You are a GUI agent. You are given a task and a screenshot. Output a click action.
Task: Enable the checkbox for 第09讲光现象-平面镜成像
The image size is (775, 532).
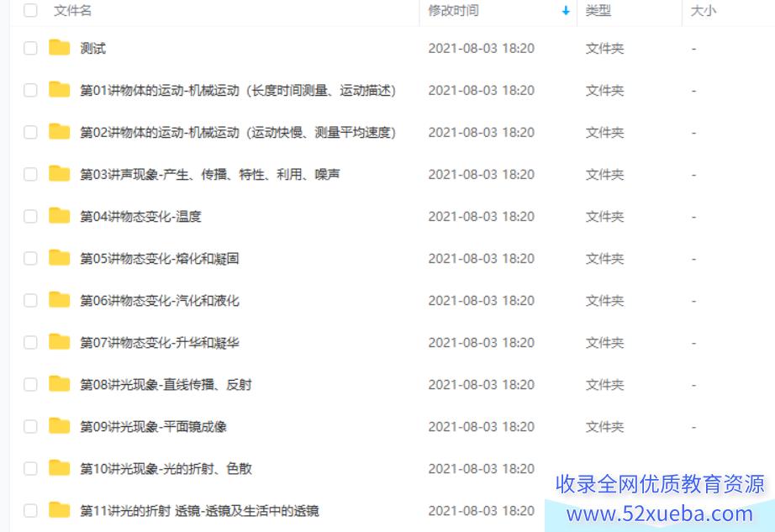[30, 426]
